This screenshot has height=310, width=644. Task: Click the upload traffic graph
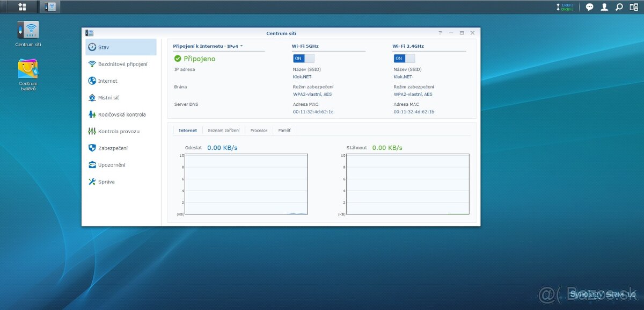pos(247,184)
